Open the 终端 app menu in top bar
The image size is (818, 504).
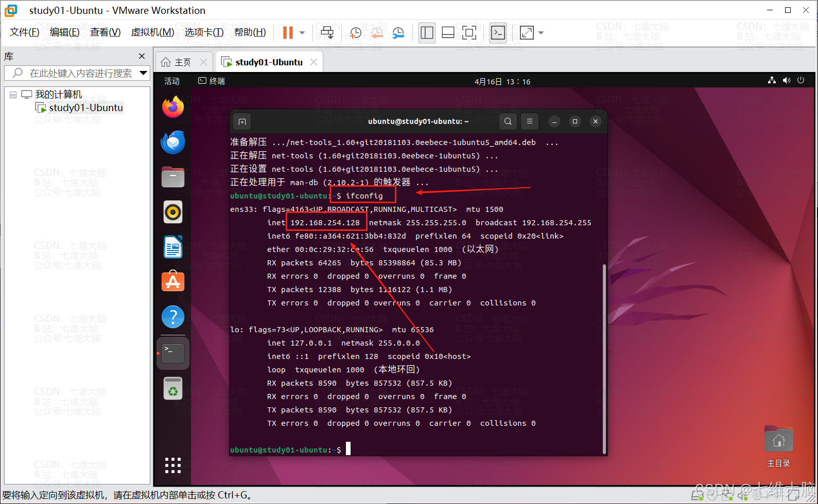[212, 81]
